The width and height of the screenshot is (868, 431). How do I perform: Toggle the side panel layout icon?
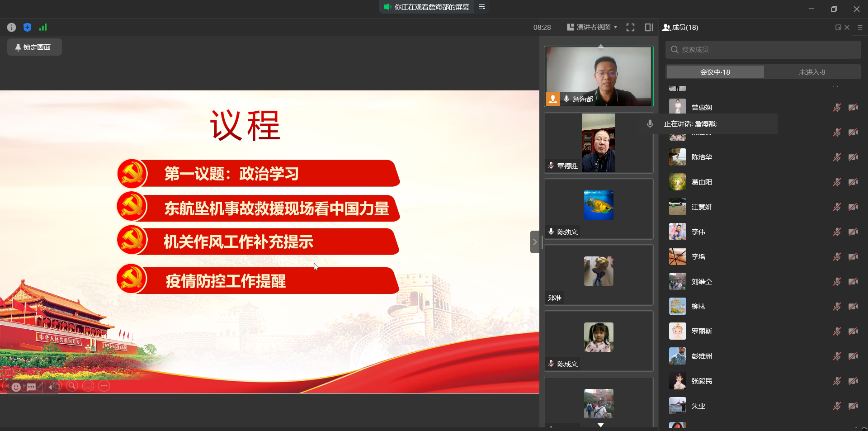pyautogui.click(x=649, y=27)
